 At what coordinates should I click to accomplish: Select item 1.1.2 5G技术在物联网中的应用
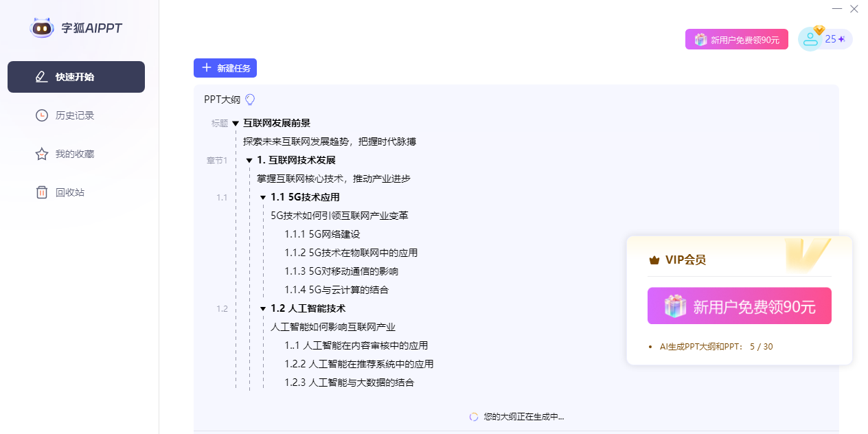tap(351, 253)
